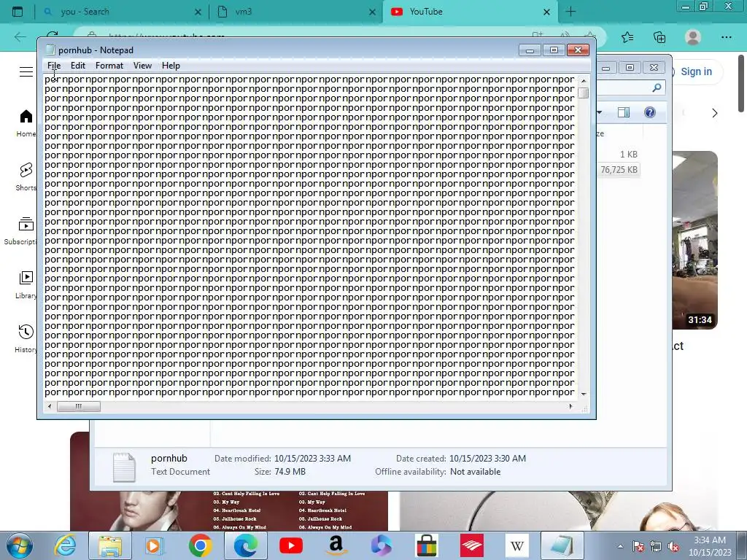This screenshot has width=747, height=560.
Task: Switch to Notepad on the taskbar
Action: (x=562, y=545)
